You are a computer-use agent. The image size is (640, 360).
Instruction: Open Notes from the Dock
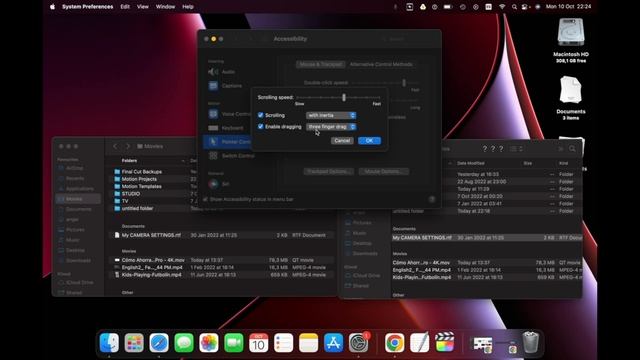coord(309,342)
